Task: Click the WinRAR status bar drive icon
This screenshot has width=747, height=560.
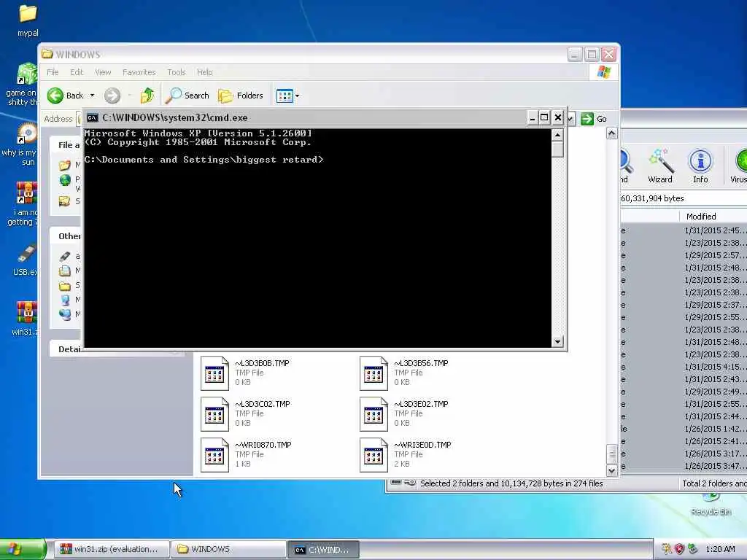Action: coord(396,483)
